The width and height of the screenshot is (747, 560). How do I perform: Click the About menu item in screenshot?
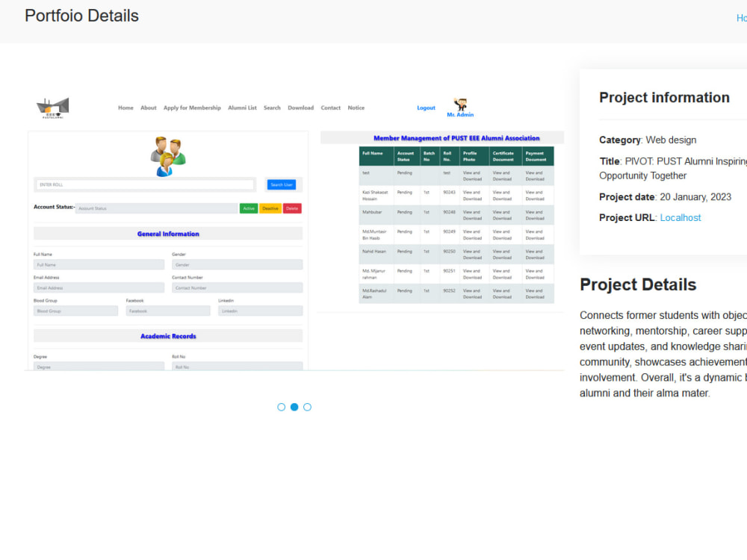[x=148, y=108]
